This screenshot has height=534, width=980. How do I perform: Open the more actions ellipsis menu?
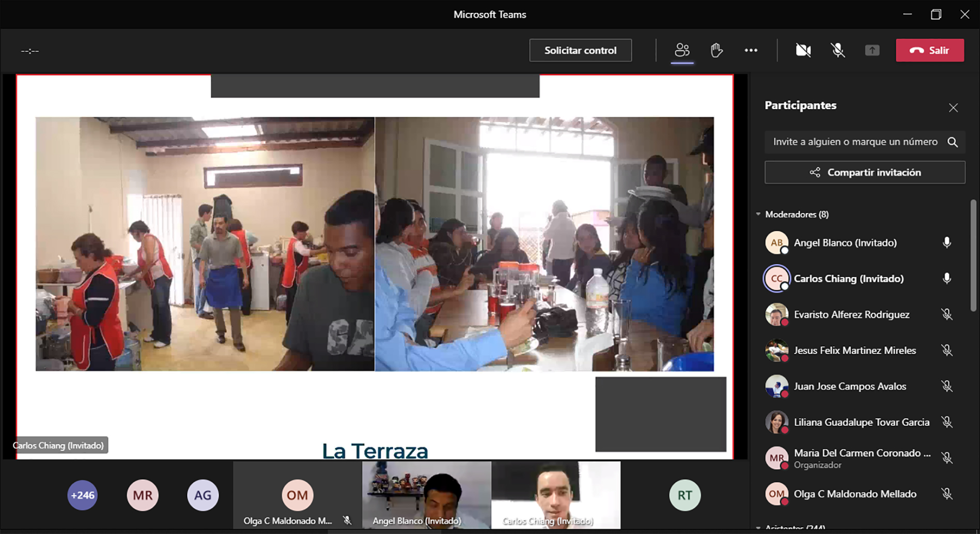click(x=751, y=50)
